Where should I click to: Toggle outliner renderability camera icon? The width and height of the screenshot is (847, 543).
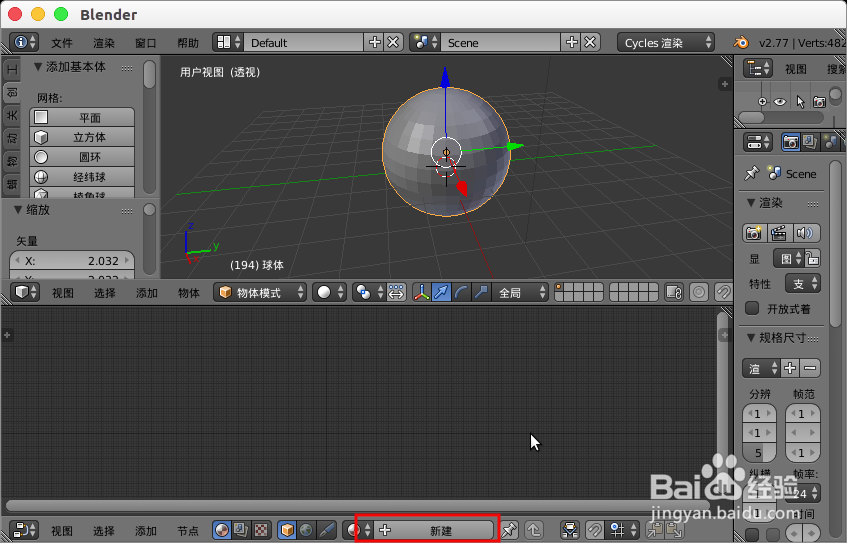[x=819, y=102]
